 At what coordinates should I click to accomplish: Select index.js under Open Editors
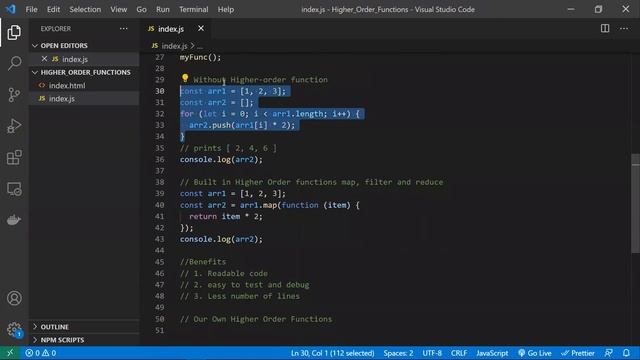tap(75, 59)
